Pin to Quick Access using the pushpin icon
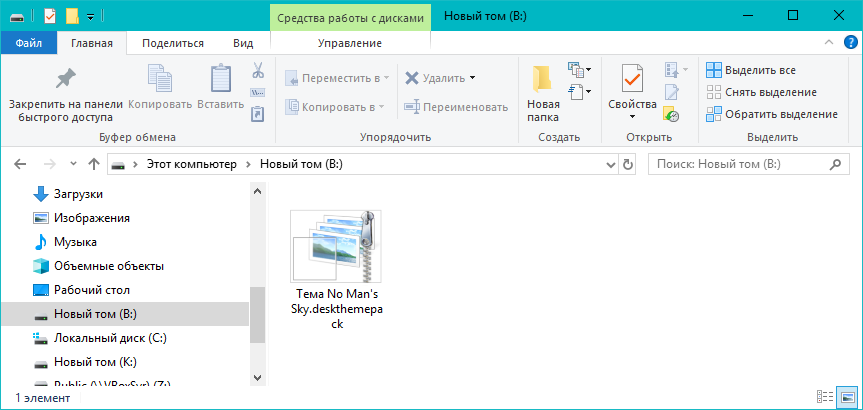The image size is (863, 410). pyautogui.click(x=65, y=80)
